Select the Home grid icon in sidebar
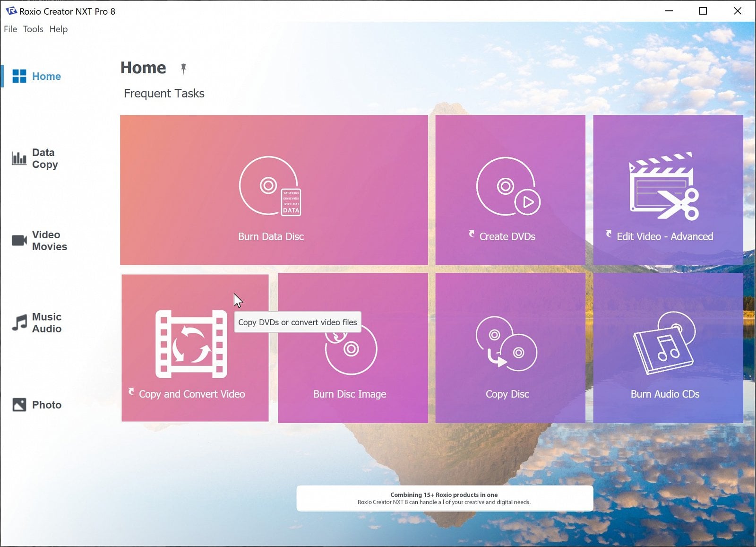Viewport: 756px width, 547px height. click(x=19, y=76)
